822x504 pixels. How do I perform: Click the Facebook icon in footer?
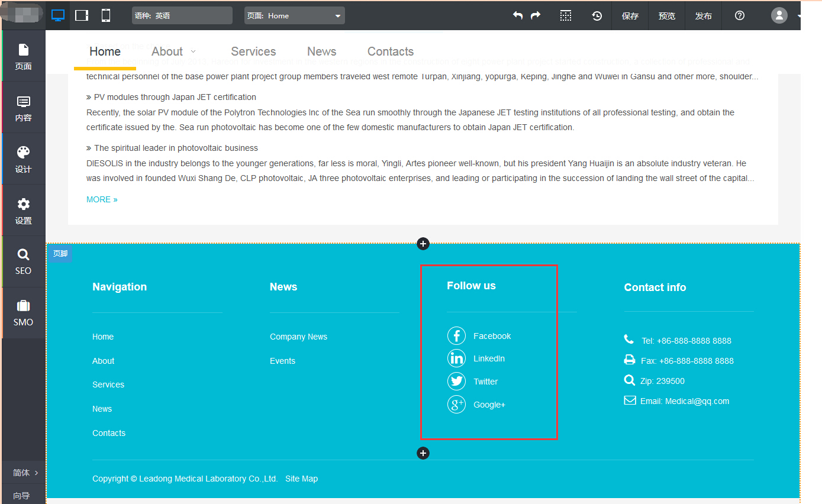coord(456,336)
